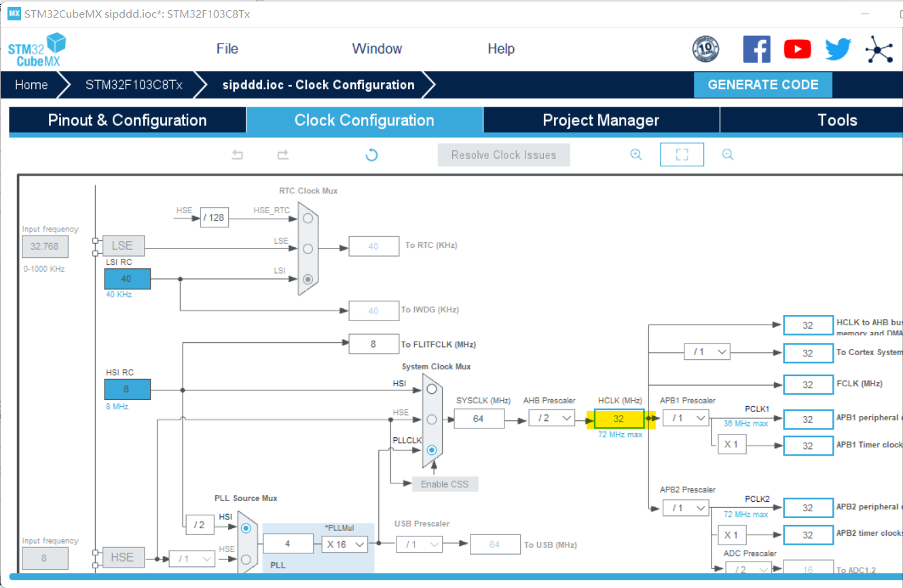
Task: Click the HSE input frequency 8 field
Action: click(45, 558)
